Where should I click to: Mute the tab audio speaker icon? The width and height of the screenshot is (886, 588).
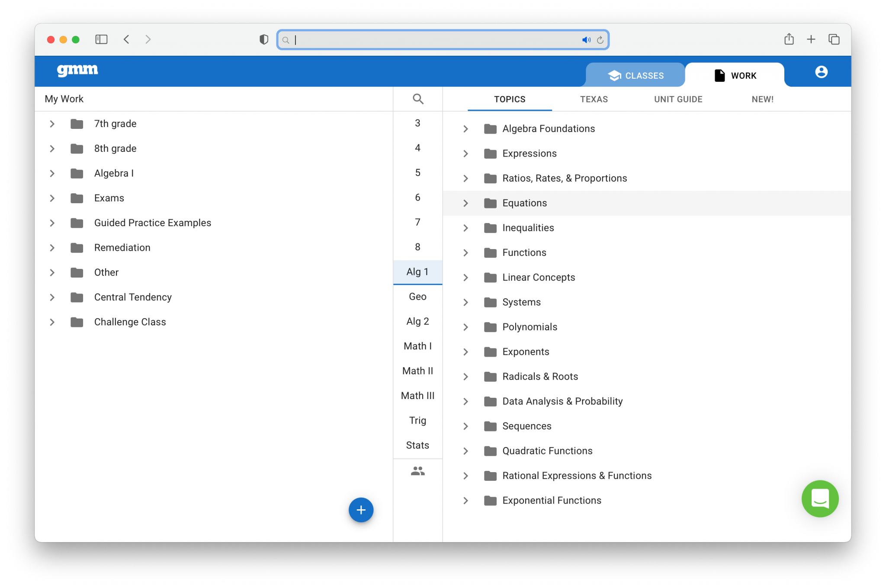(586, 40)
